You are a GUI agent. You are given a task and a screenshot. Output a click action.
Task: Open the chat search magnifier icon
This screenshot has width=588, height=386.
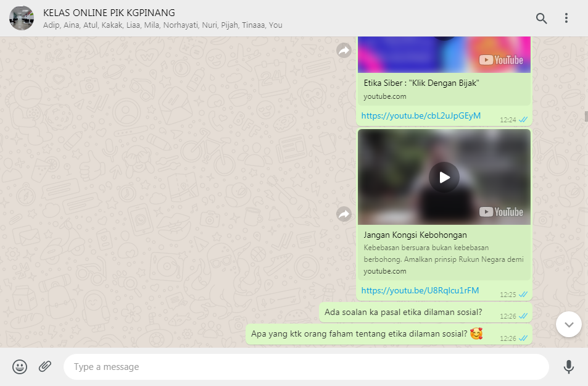coord(541,19)
